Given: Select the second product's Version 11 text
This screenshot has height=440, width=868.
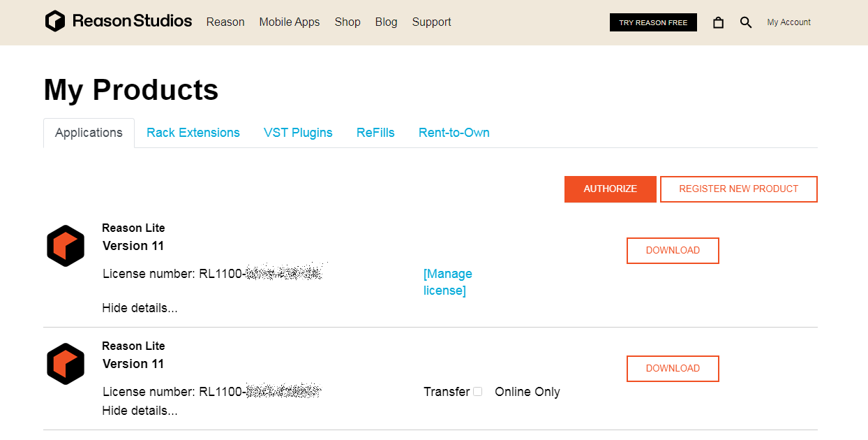Looking at the screenshot, I should tap(133, 364).
